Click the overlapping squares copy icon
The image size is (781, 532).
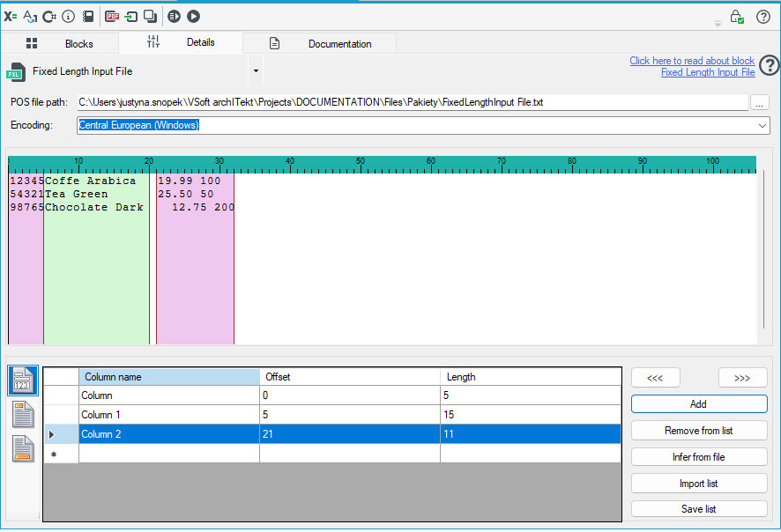tap(151, 17)
